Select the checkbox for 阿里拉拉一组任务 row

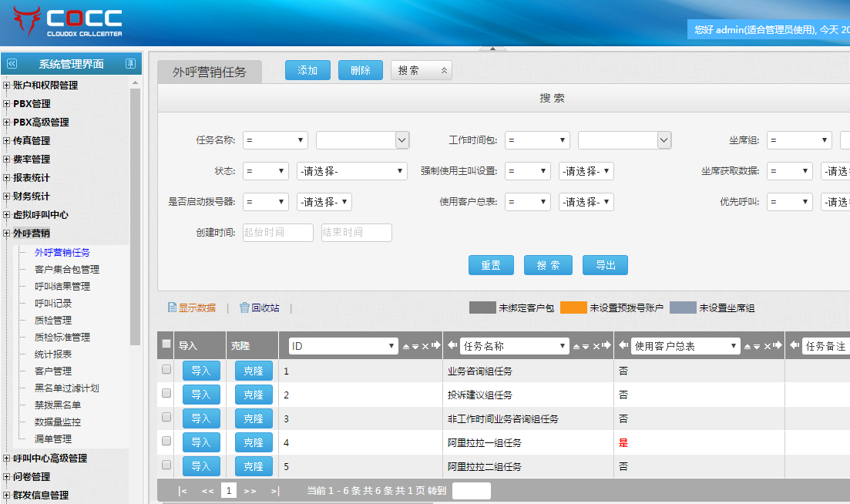tap(166, 442)
